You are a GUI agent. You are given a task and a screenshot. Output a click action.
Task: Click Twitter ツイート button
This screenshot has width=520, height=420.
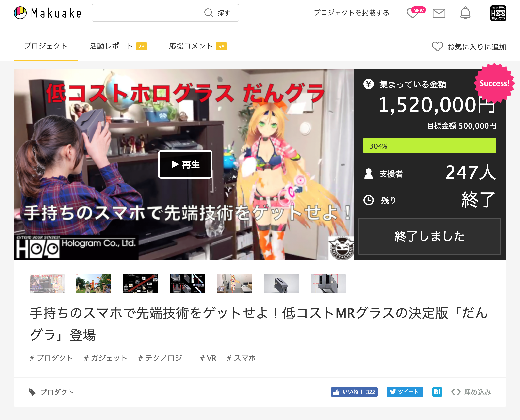point(405,392)
